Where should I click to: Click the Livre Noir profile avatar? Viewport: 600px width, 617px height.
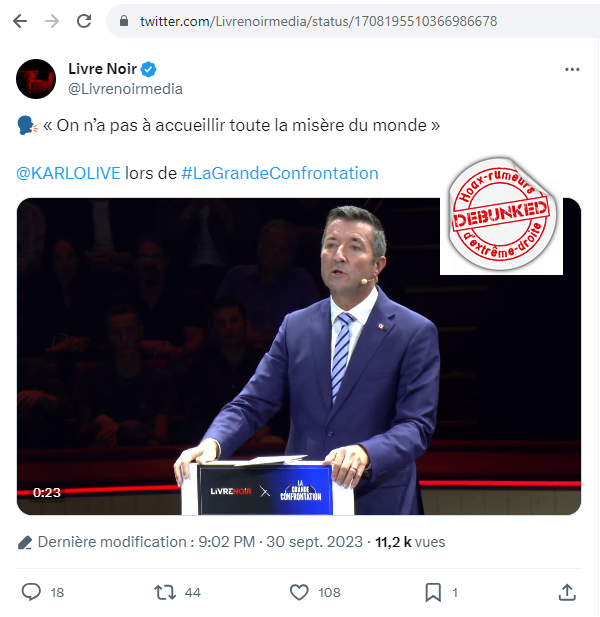pos(36,79)
